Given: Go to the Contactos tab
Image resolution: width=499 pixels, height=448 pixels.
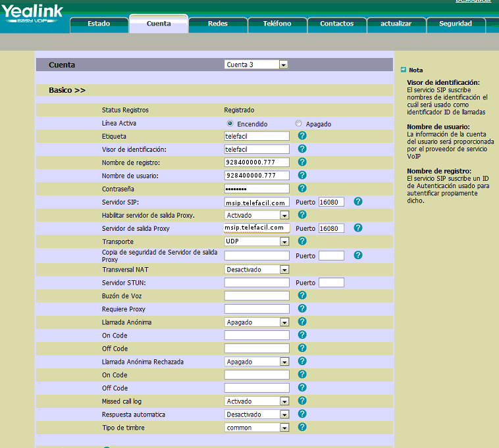Looking at the screenshot, I should (336, 24).
